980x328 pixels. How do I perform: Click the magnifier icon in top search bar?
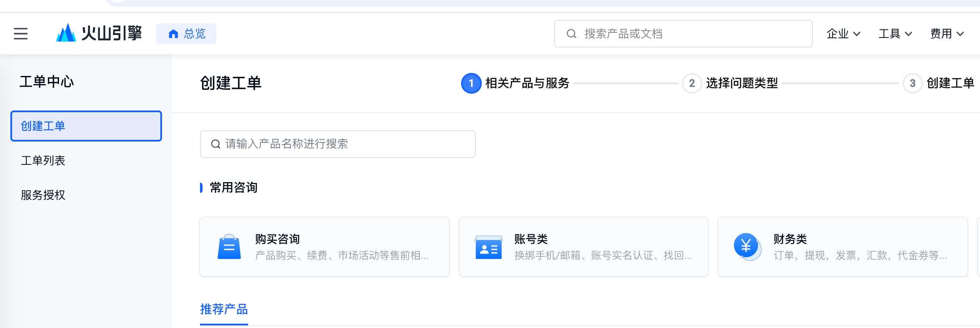click(x=571, y=34)
